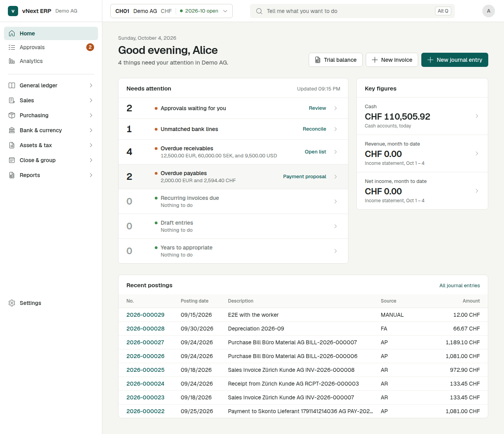504x434 pixels.
Task: Expand the Assets & tax chevron
Action: pyautogui.click(x=91, y=145)
